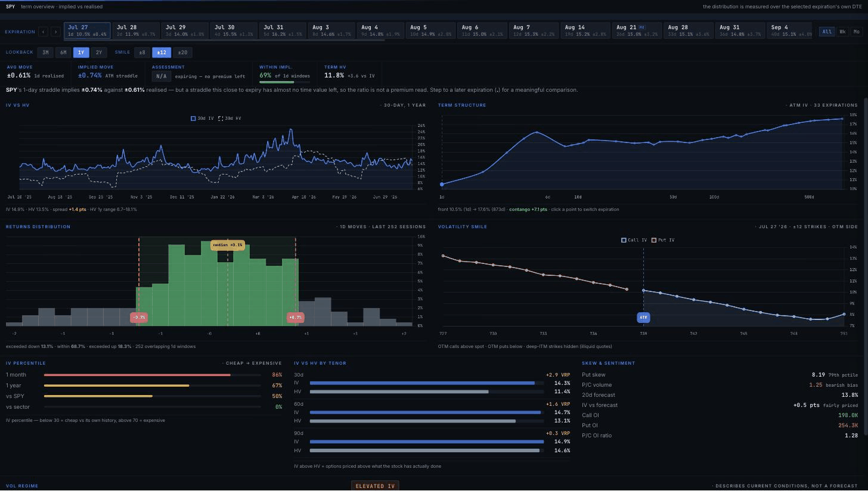Click the avg move ±0.61% value
Screen dimensions: 868x491
tap(18, 76)
